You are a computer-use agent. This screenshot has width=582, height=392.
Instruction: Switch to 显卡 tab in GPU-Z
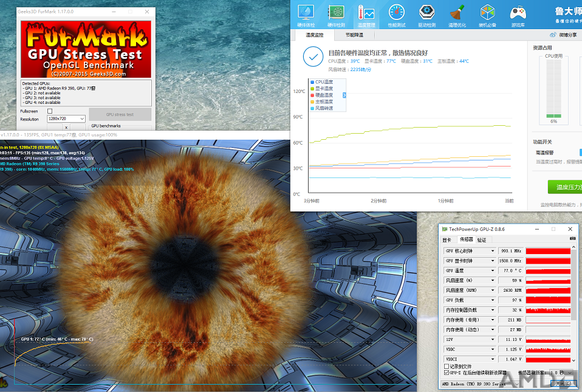coord(447,240)
